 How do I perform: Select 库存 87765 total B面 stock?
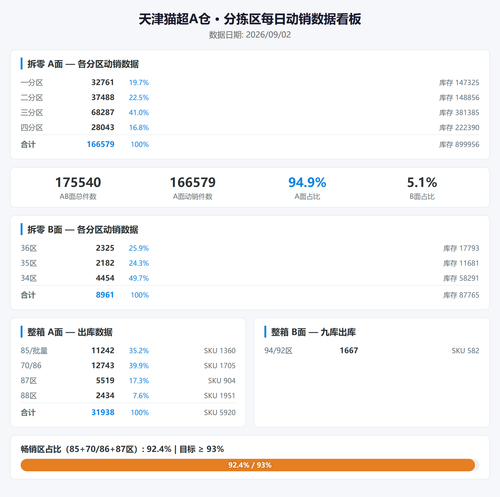[461, 295]
